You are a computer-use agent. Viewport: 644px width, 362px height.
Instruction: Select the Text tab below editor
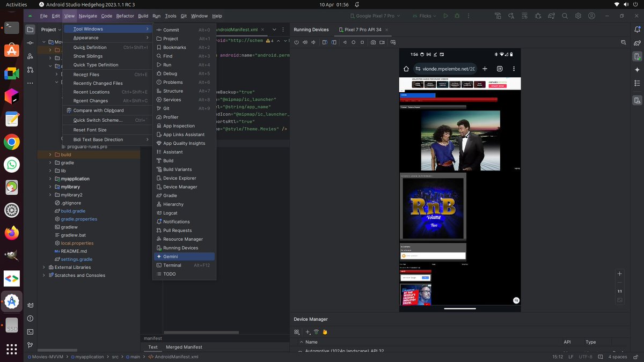coord(153,347)
